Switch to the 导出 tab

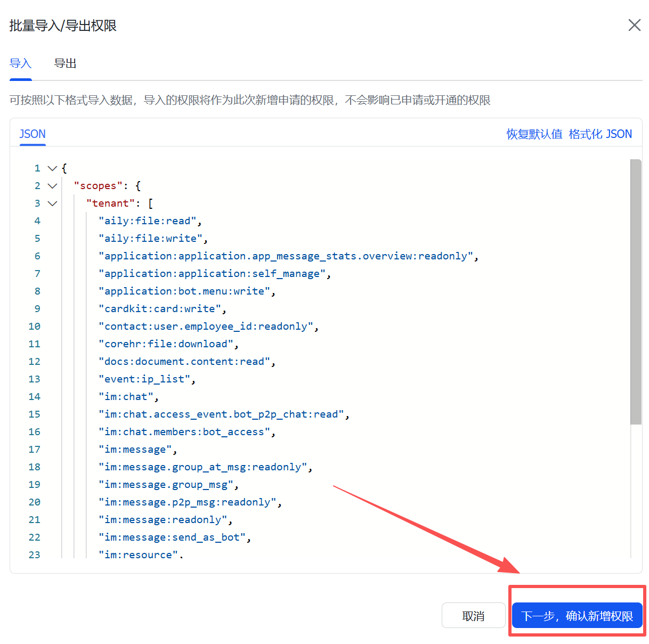click(x=66, y=63)
